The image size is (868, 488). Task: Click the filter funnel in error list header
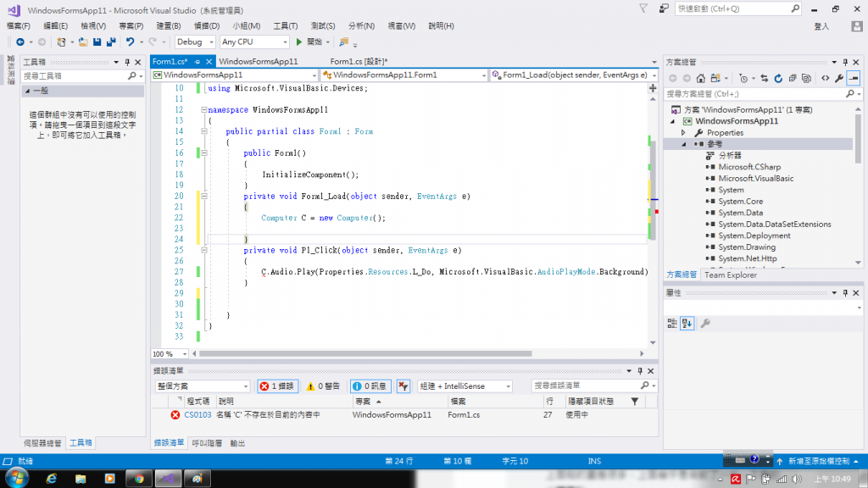point(635,402)
